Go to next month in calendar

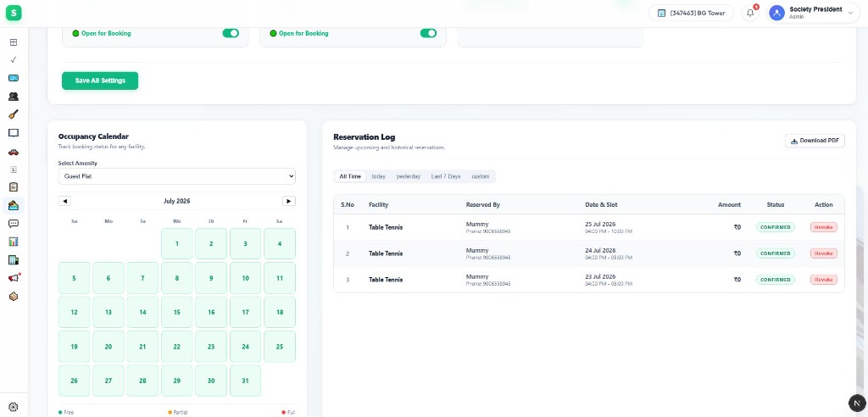[289, 201]
